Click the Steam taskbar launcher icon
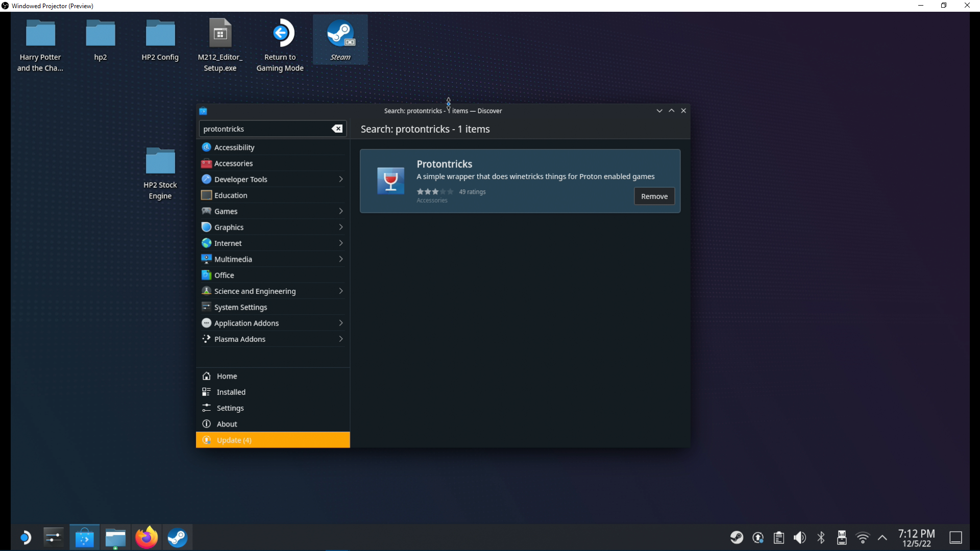This screenshot has height=551, width=980. coord(177,537)
